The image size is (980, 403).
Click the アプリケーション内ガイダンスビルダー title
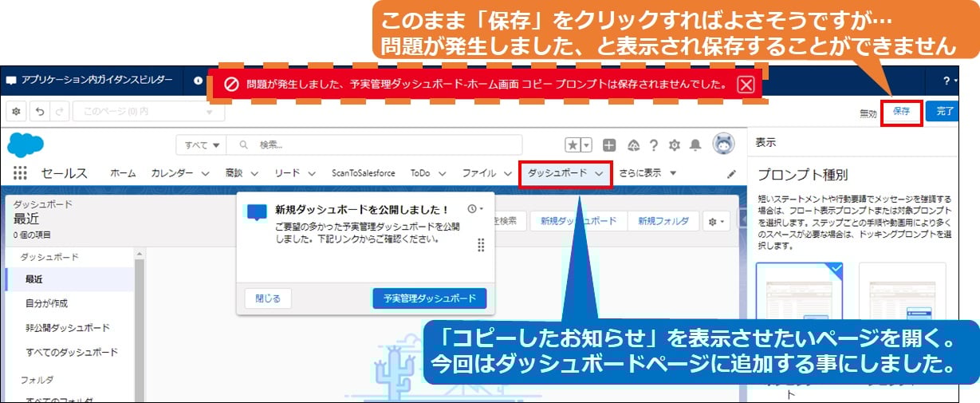(96, 81)
